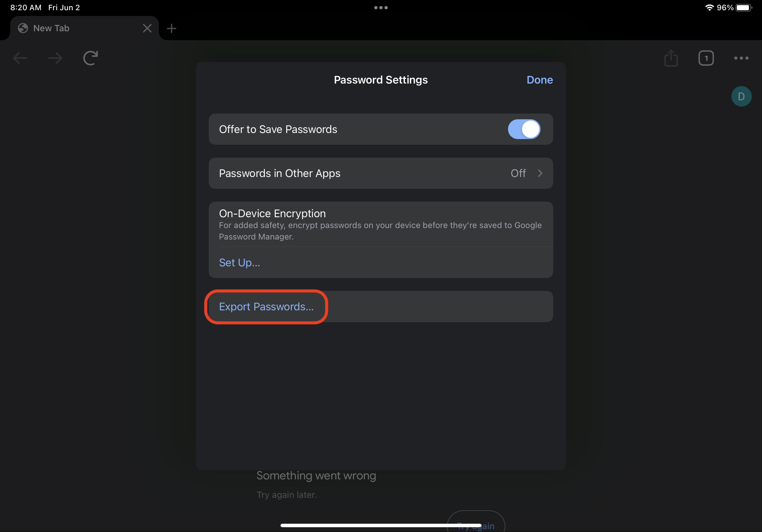Screen dimensions: 762x532
Task: Tap the forward navigation arrow
Action: click(55, 58)
